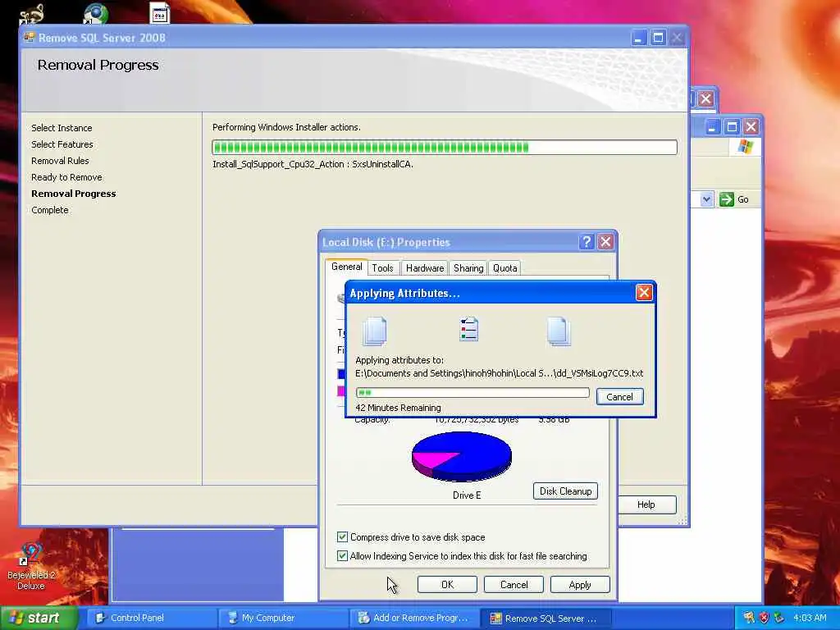Open the address dropdown arrow in background window
Screen dimensions: 840x630
coord(706,199)
